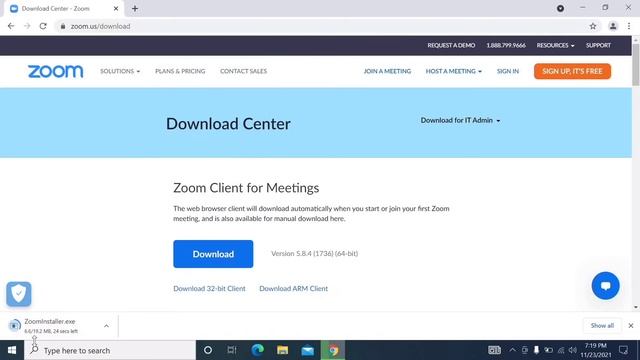Click the Chrome media control icon

(560, 8)
